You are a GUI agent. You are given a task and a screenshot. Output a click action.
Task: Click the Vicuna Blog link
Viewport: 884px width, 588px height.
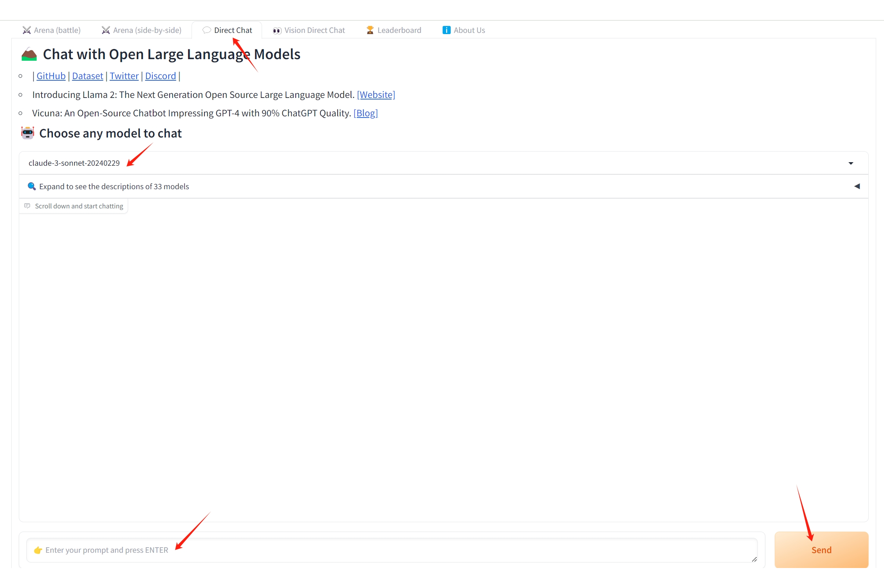pos(365,113)
